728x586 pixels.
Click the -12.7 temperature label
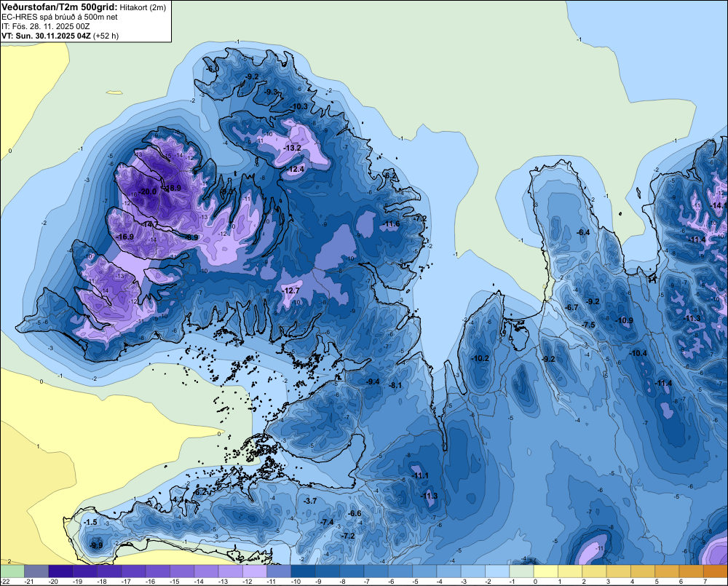tap(290, 290)
